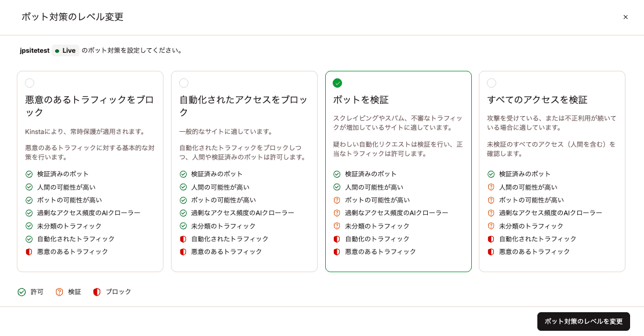Click the green Live status dot
The width and height of the screenshot is (644, 336).
tap(56, 50)
